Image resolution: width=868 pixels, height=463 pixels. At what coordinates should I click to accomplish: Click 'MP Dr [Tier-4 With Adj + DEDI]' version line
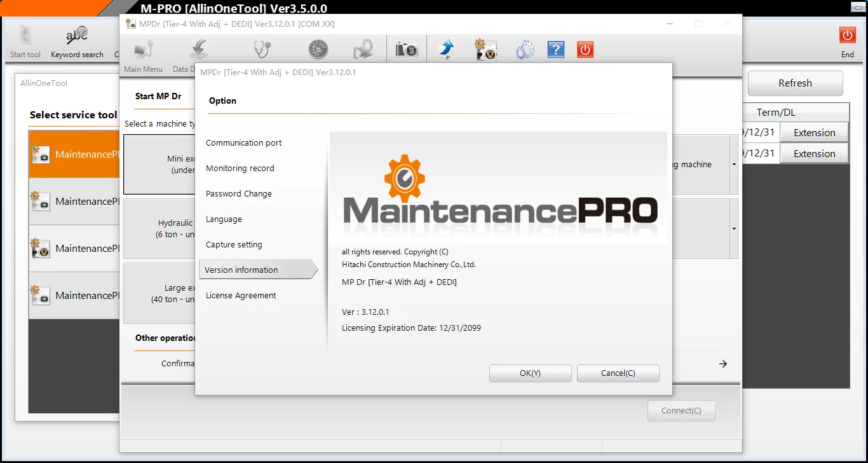tap(399, 282)
